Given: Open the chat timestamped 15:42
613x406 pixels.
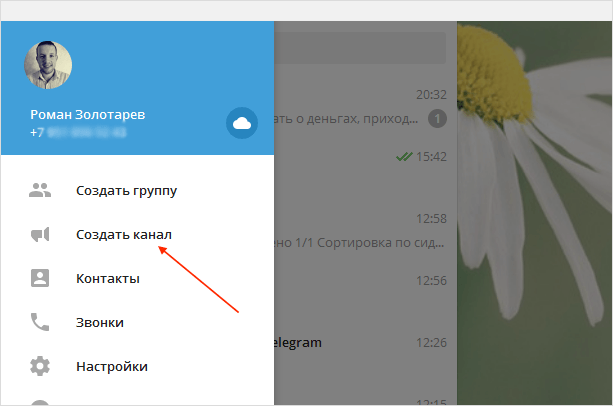Looking at the screenshot, I should pyautogui.click(x=366, y=168).
